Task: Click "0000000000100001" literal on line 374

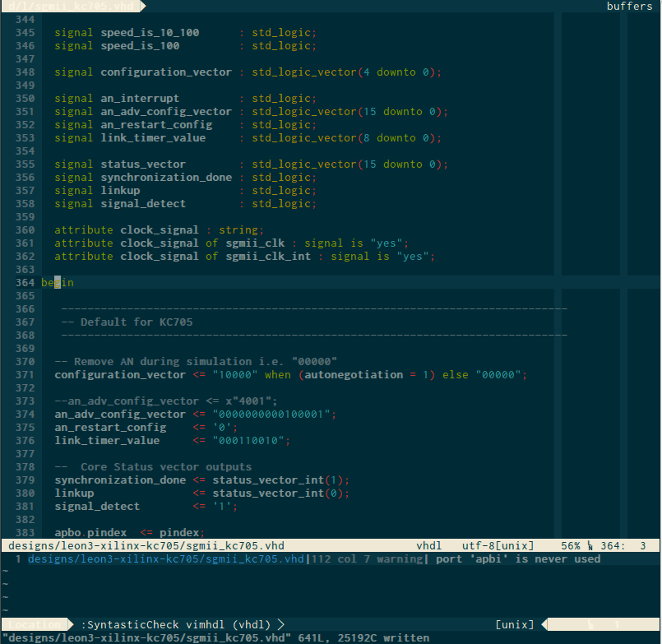Action: (271, 415)
